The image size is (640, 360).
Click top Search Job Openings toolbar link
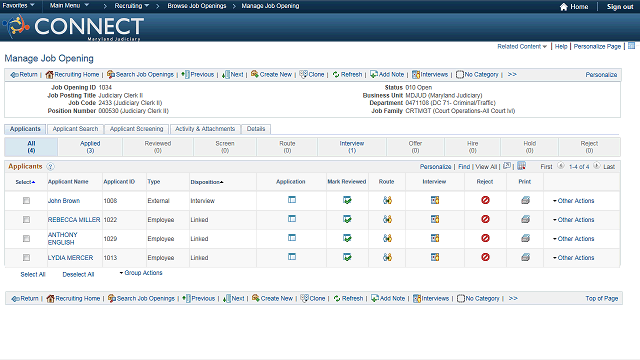tap(140, 74)
